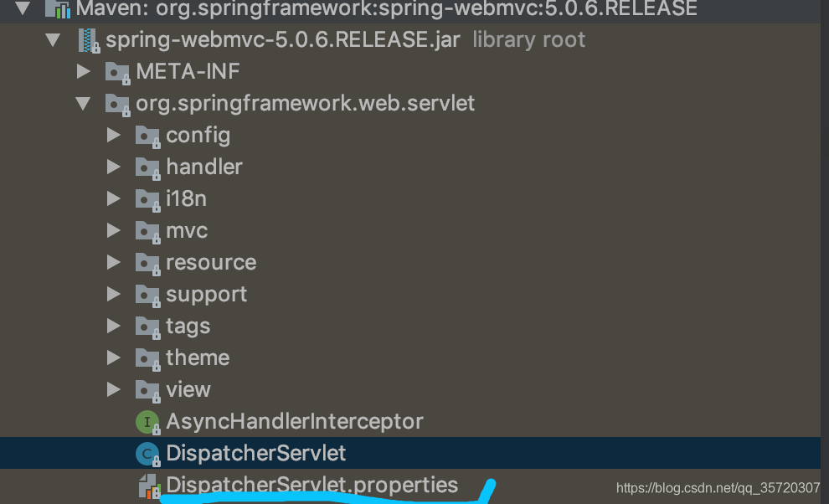Viewport: 829px width, 504px height.
Task: Click the mvc package icon
Action: point(147,230)
